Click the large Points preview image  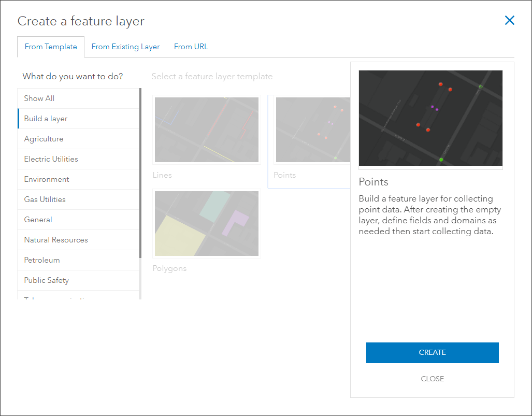point(430,118)
